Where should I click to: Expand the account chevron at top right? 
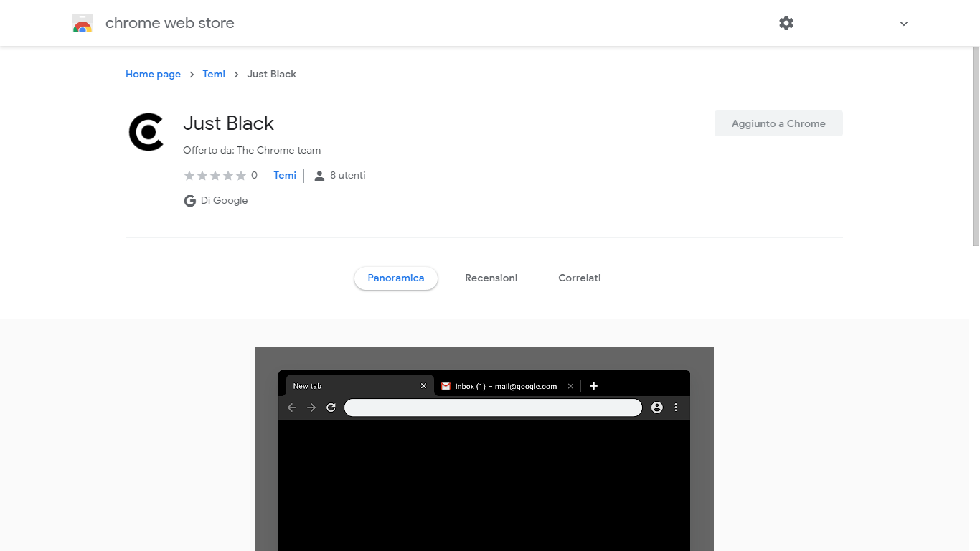click(x=903, y=23)
